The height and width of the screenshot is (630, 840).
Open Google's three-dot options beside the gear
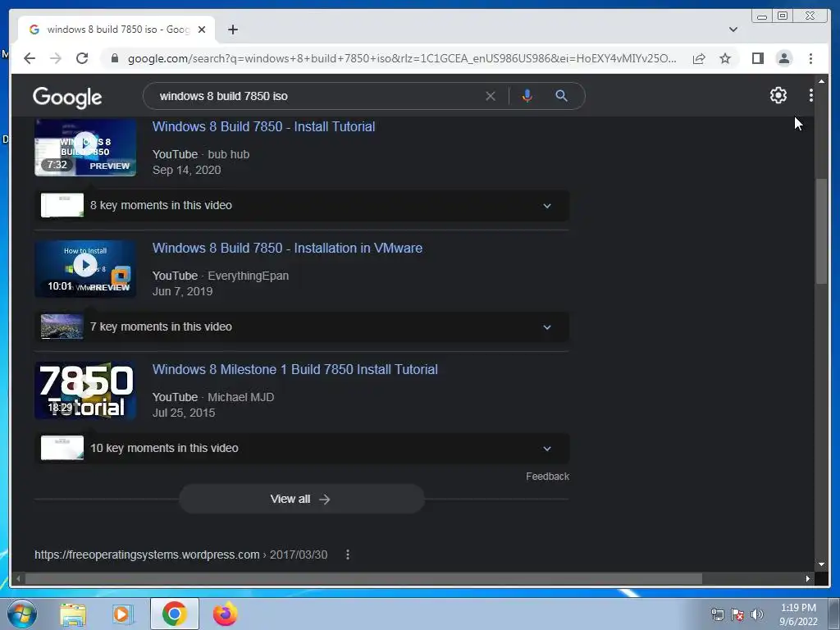pos(811,95)
